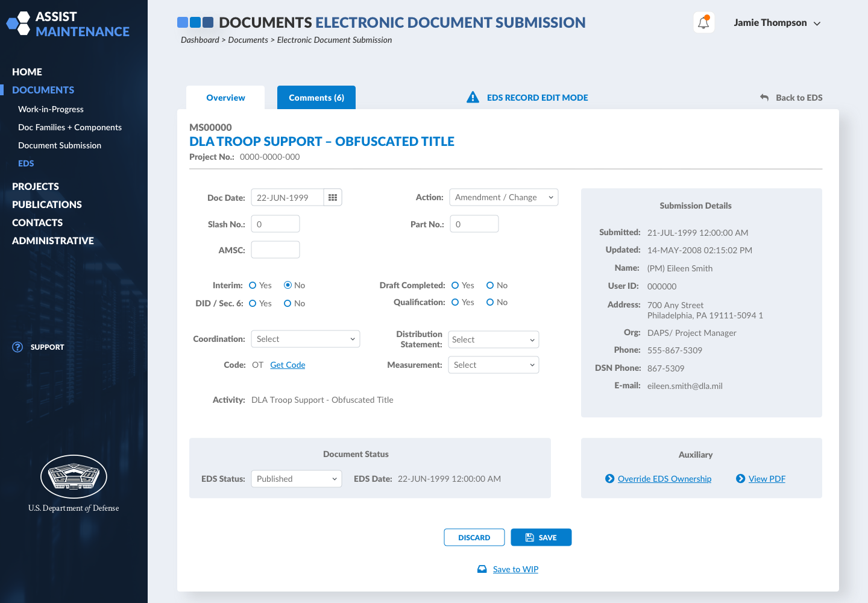Open the Action dropdown (Amendment / Change)
This screenshot has width=868, height=603.
pos(504,197)
